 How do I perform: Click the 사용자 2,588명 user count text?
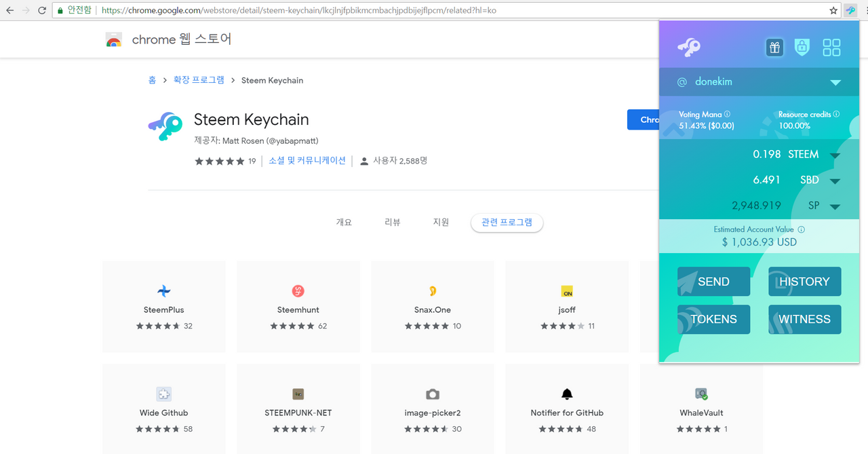click(400, 161)
